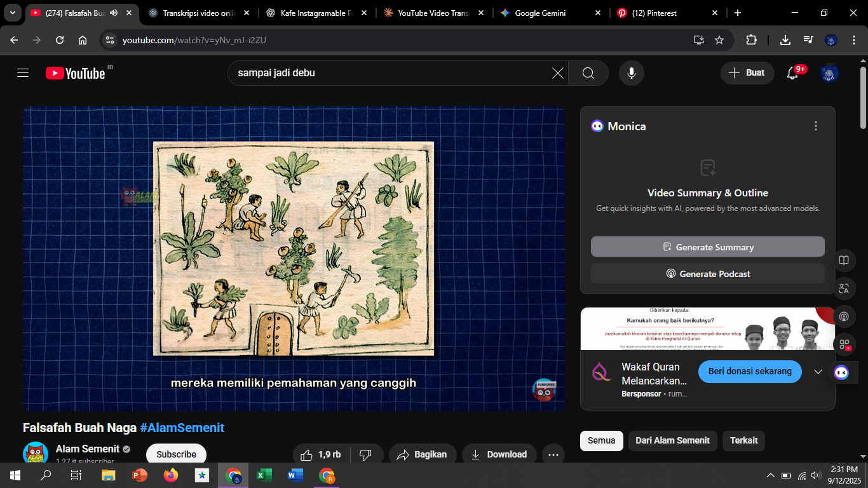868x488 pixels.
Task: Open YouTube account avatar menu
Action: pos(830,73)
